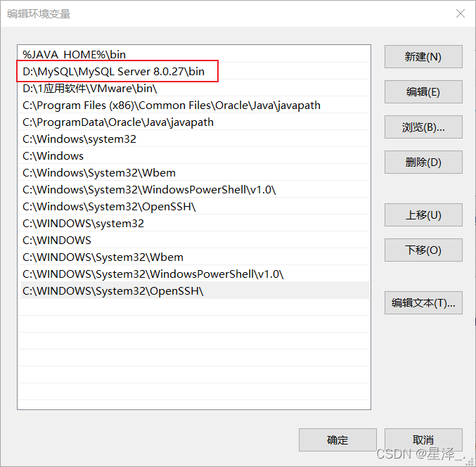Screen dimensions: 476x467
Task: Select C:\Windows\System32\WindowsPowerShell\v1.0\ row
Action: [x=194, y=189]
